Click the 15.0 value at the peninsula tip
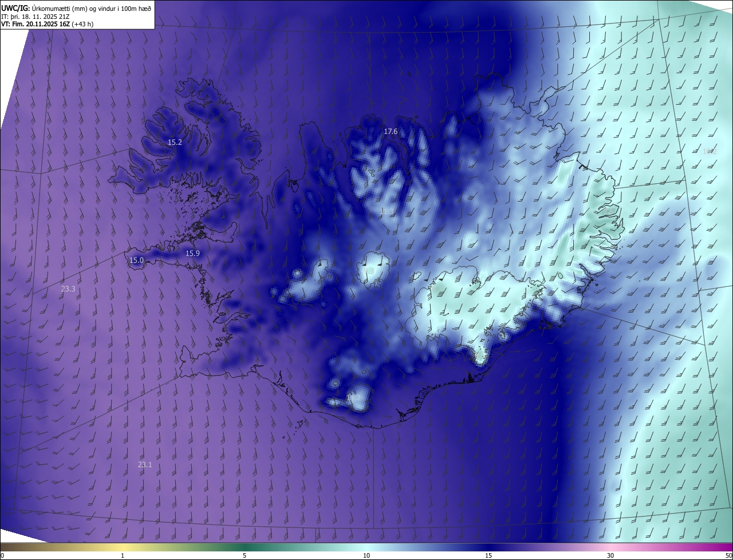This screenshot has height=560, width=733. pos(136,260)
